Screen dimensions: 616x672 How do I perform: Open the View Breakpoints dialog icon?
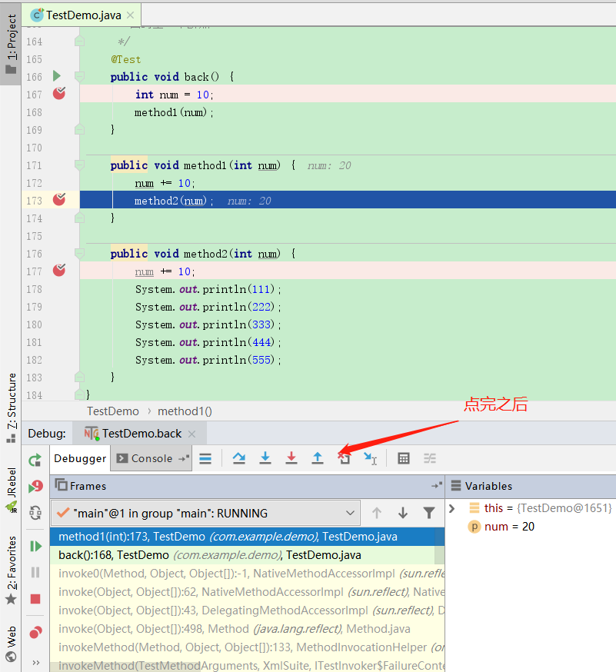35,632
